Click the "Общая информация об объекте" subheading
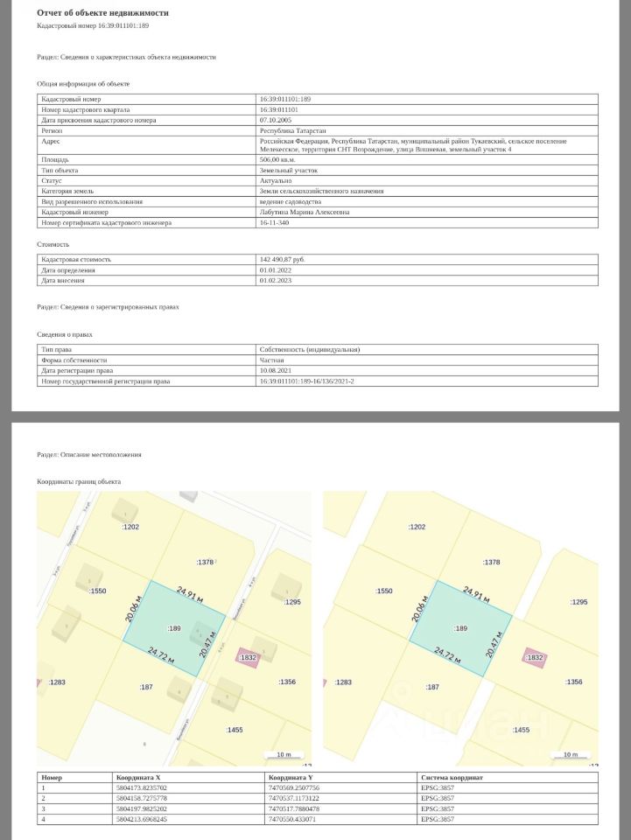This screenshot has width=631, height=840. point(83,84)
